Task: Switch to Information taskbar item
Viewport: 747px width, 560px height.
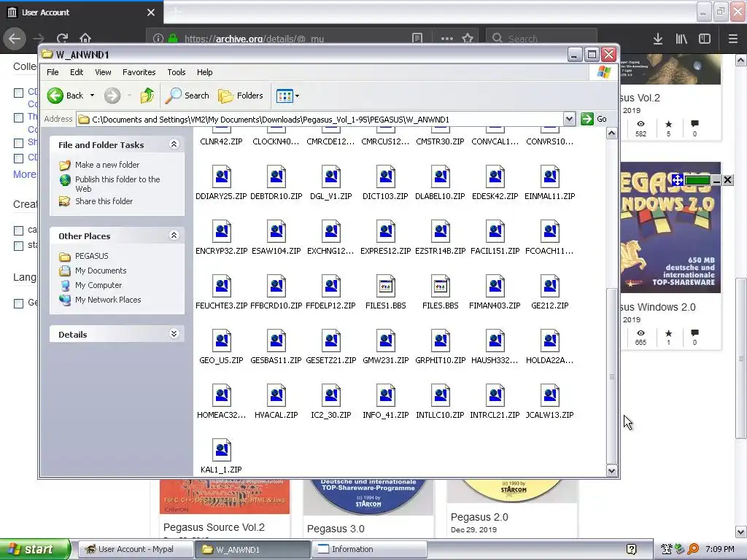Action: coord(368,549)
